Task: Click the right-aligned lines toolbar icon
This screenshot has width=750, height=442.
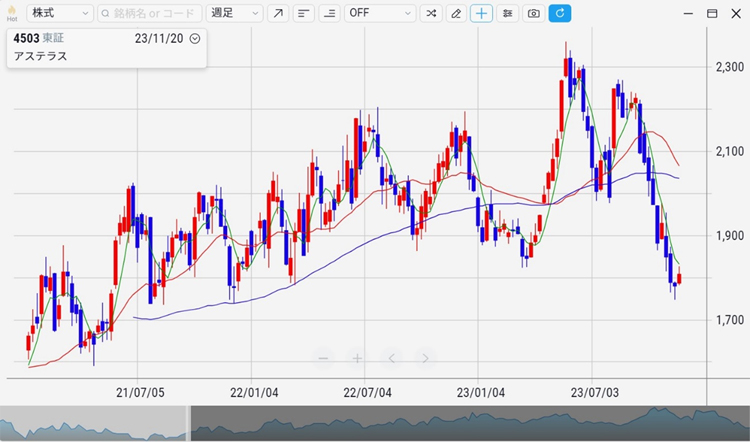Action: (x=329, y=14)
